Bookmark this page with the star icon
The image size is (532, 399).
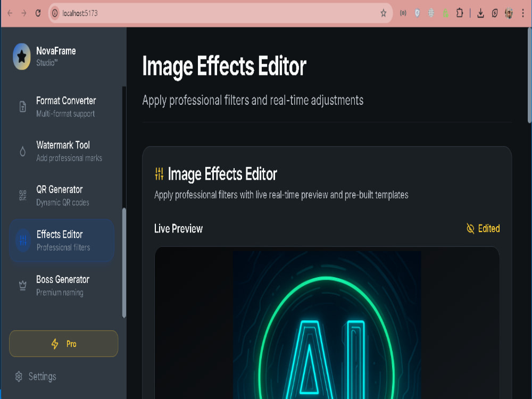(x=384, y=13)
